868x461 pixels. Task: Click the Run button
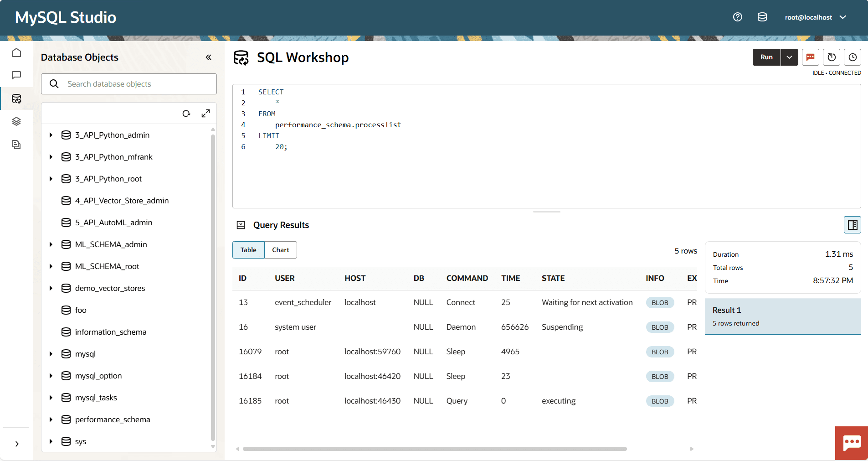click(766, 57)
